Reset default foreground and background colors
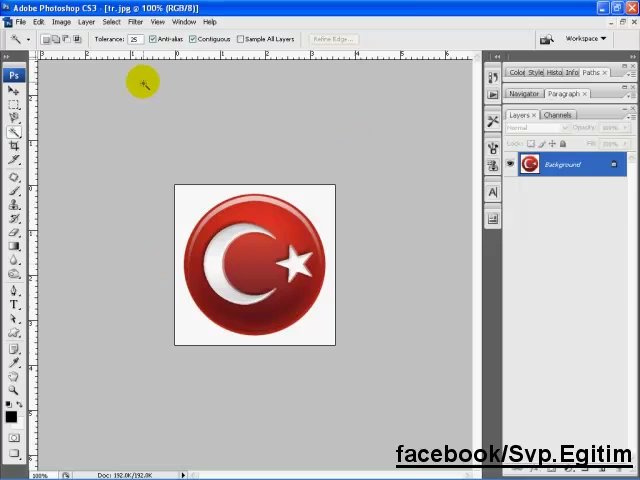The image size is (640, 480). 9,404
